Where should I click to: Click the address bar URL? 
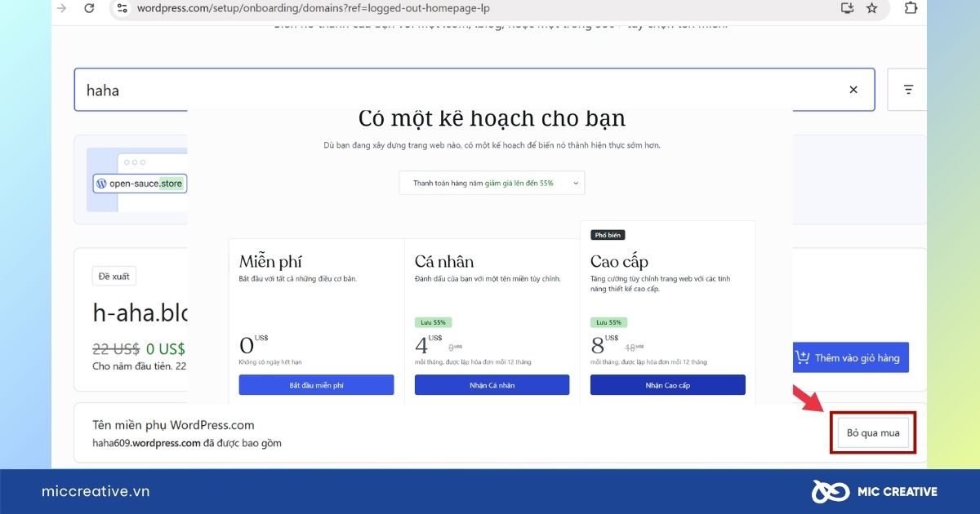[x=314, y=8]
